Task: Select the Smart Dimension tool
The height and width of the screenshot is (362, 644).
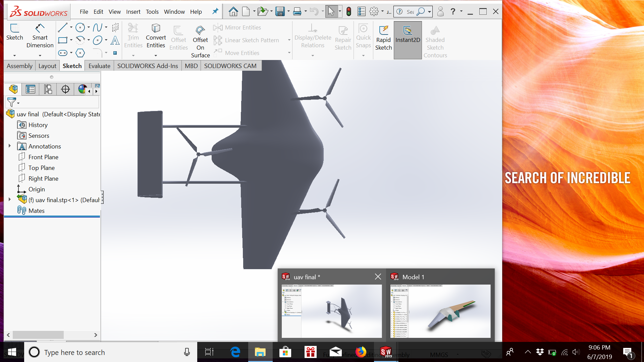Action: pyautogui.click(x=40, y=35)
